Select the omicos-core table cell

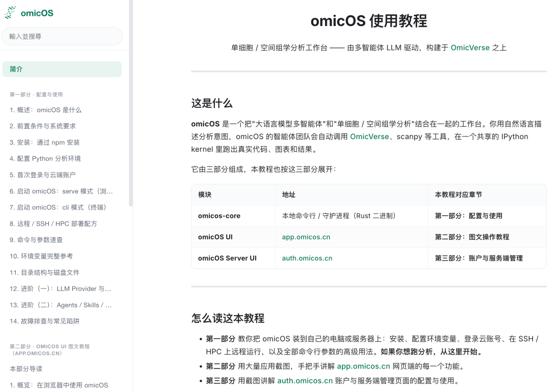pos(234,216)
